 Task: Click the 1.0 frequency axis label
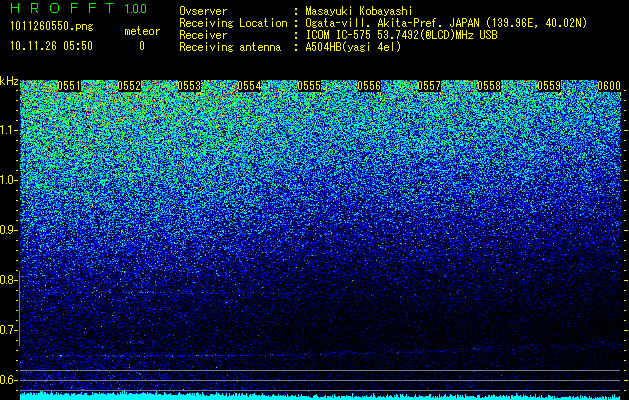8,181
